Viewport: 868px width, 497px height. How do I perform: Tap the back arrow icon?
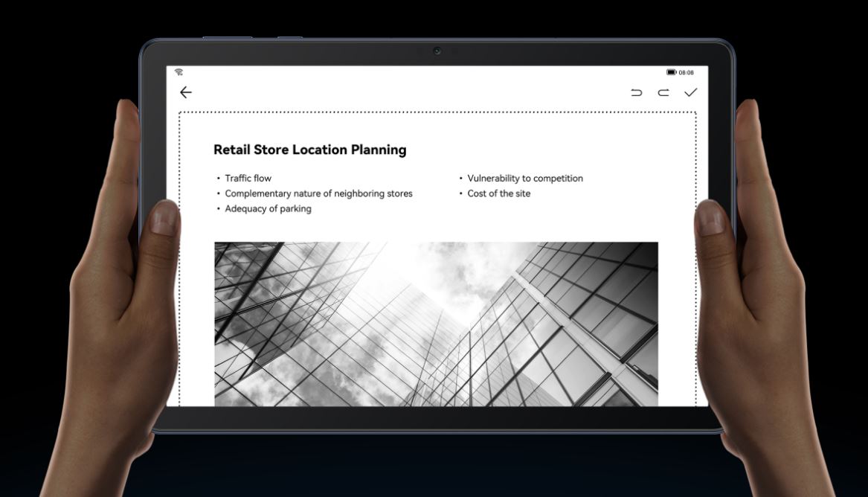coord(186,92)
